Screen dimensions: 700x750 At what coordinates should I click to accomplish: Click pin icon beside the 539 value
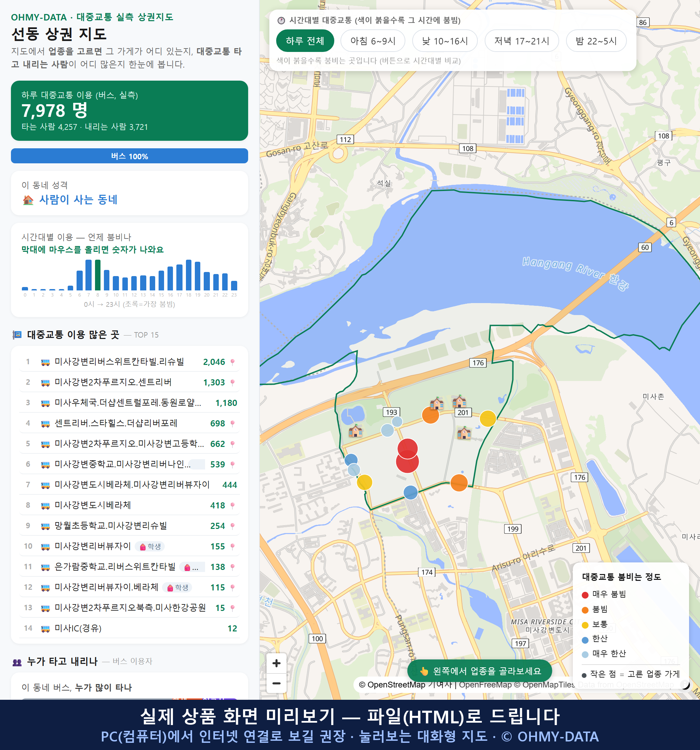pyautogui.click(x=232, y=464)
